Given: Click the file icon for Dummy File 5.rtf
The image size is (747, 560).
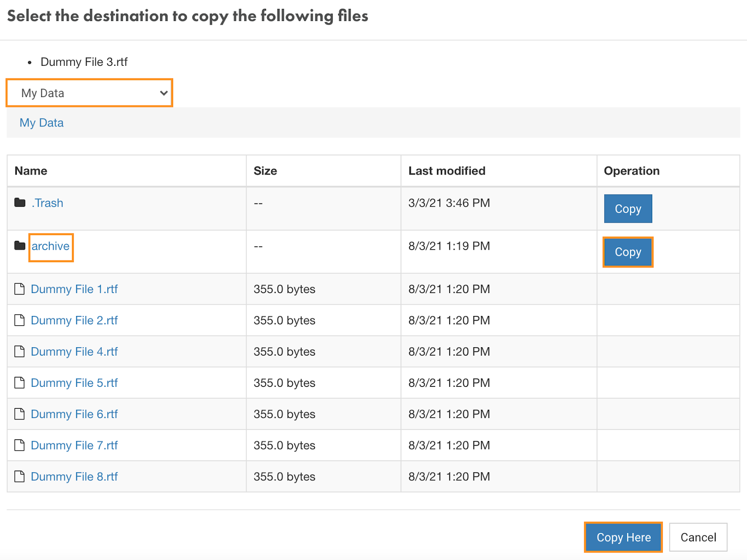Looking at the screenshot, I should coord(20,383).
